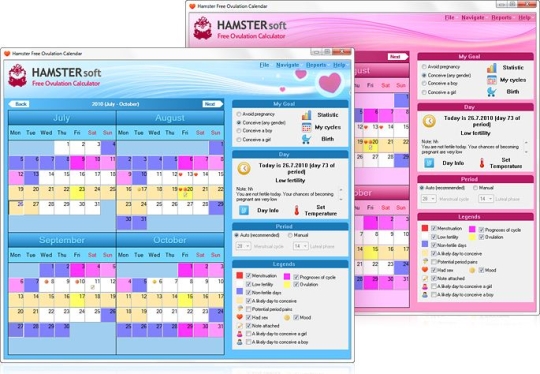Viewport: 540px width, 374px height.
Task: Enable Potential period pains checkbox in blue window
Action: click(248, 309)
